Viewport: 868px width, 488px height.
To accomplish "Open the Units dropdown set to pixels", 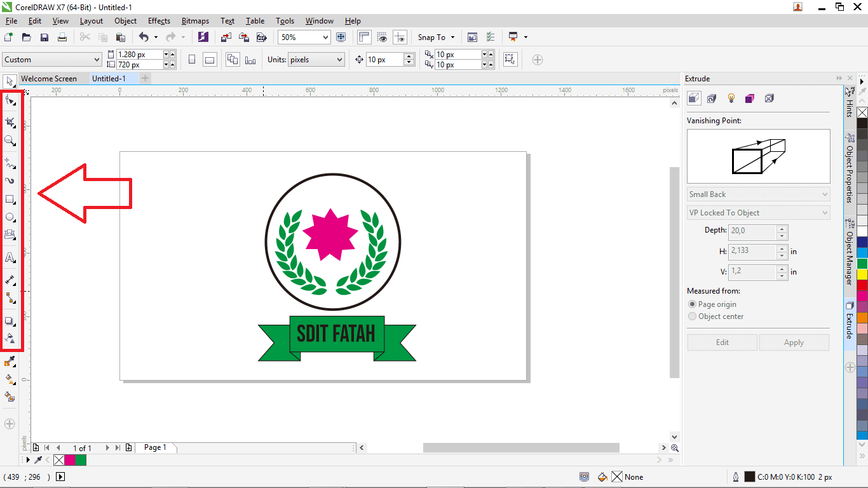I will tap(339, 59).
